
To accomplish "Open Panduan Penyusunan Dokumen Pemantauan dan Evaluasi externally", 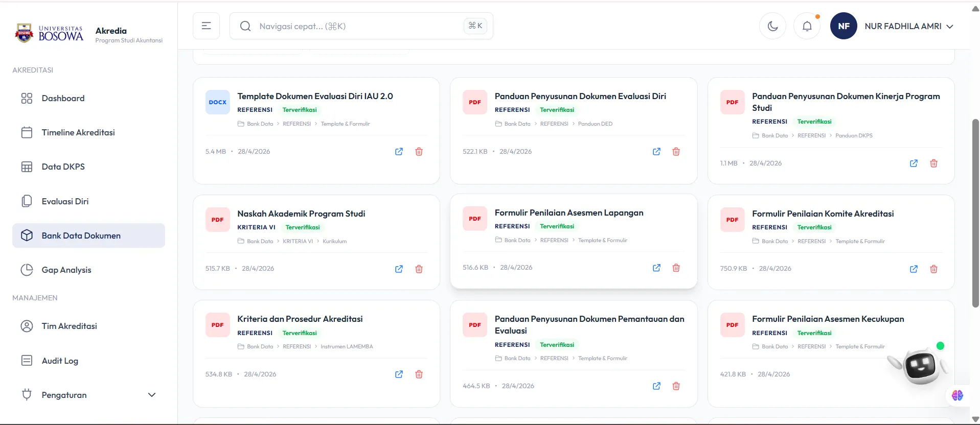I will [656, 386].
